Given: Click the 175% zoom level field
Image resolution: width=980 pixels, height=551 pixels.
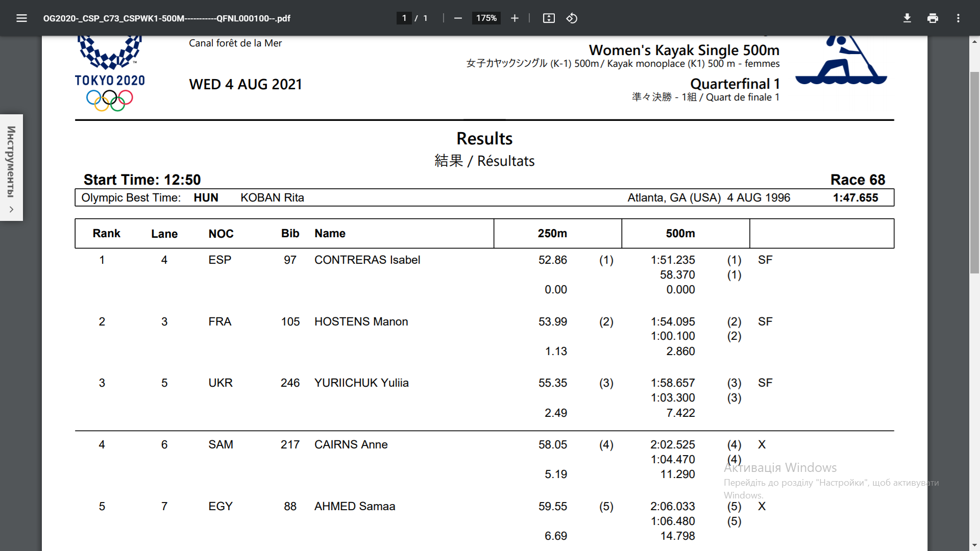Looking at the screenshot, I should [x=486, y=18].
